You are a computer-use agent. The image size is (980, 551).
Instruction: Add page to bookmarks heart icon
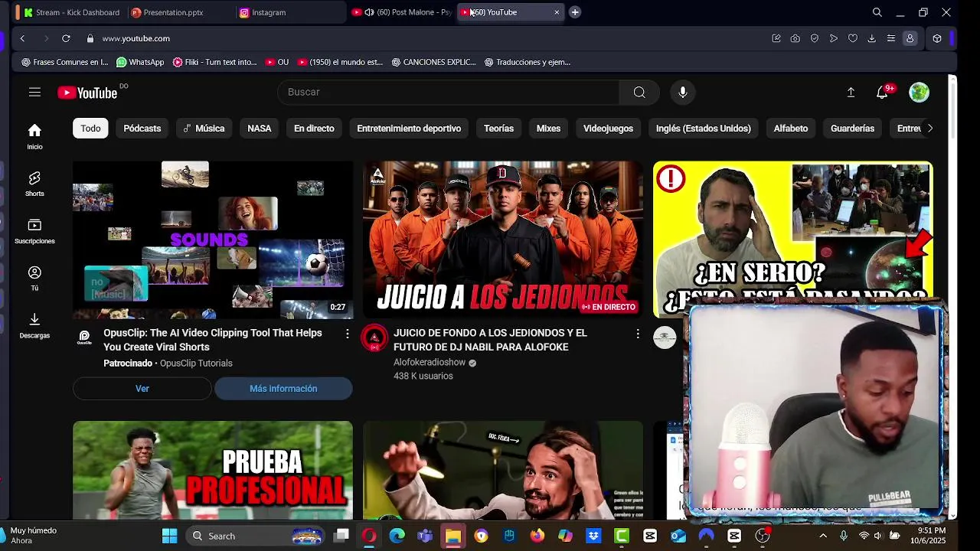point(853,38)
